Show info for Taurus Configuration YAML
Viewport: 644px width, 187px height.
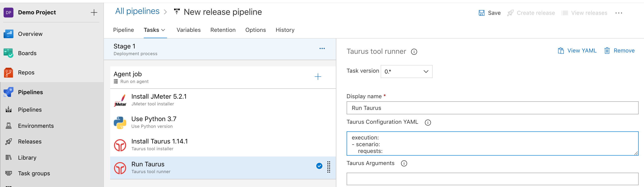(428, 122)
